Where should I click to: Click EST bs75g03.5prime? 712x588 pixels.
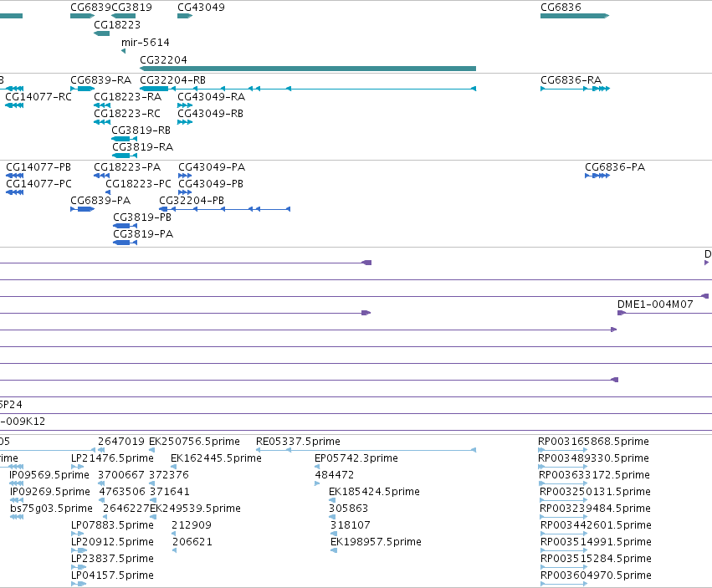(17, 517)
